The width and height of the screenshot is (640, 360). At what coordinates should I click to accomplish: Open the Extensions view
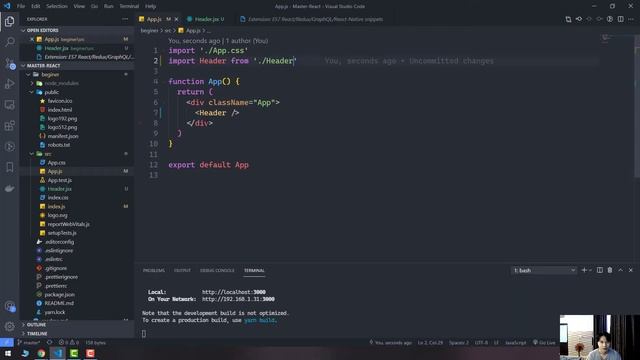pos(9,126)
